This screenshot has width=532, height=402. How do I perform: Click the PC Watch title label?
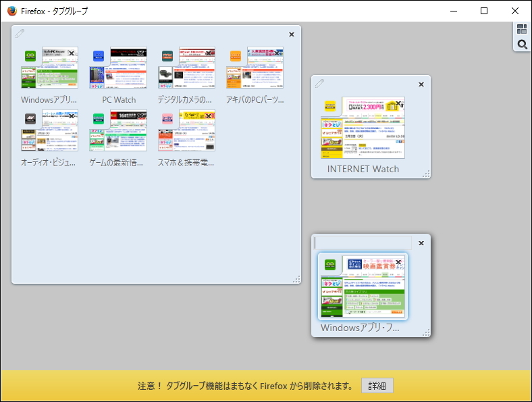[119, 100]
